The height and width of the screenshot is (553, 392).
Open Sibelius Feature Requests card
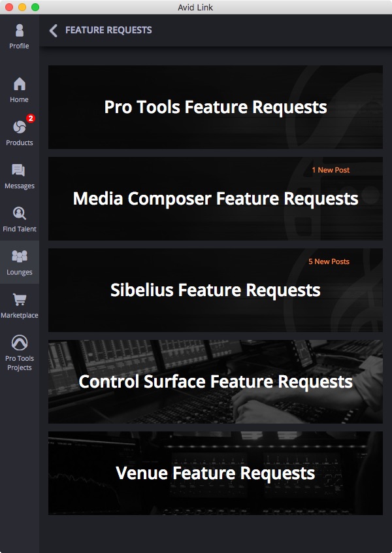[x=216, y=290]
